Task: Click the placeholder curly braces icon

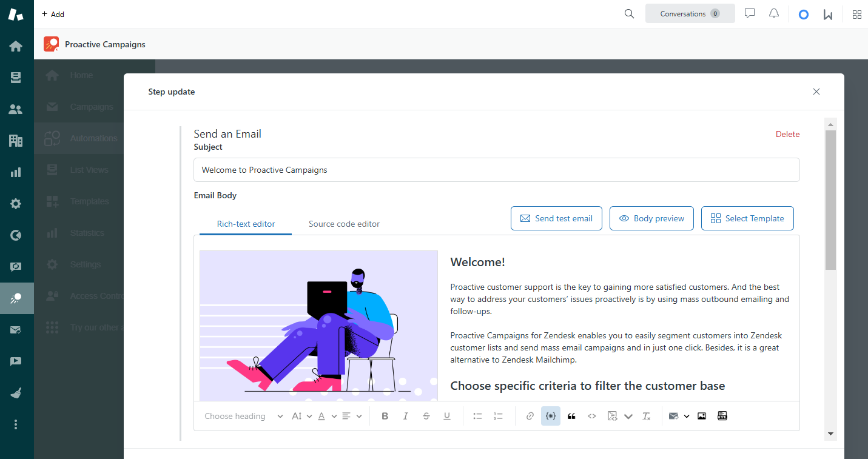Action: [551, 416]
